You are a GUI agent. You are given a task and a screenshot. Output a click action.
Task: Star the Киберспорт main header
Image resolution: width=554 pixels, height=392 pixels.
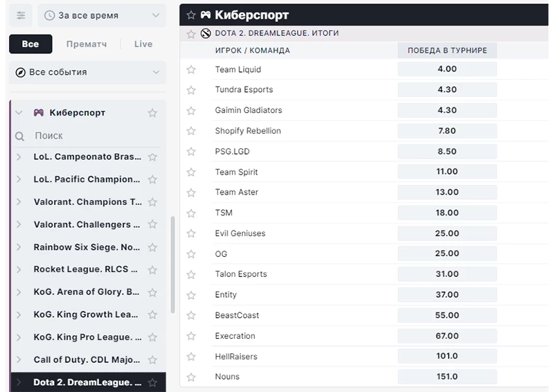pyautogui.click(x=191, y=15)
